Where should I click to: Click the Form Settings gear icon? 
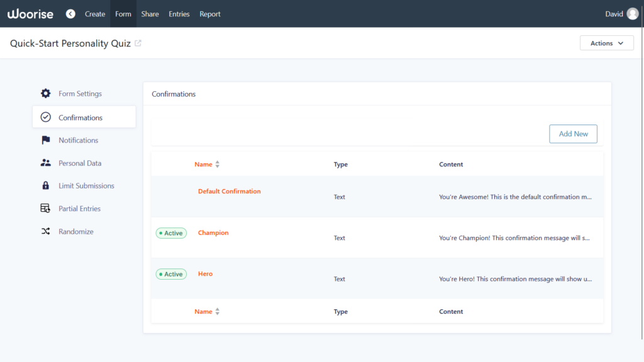tap(46, 94)
